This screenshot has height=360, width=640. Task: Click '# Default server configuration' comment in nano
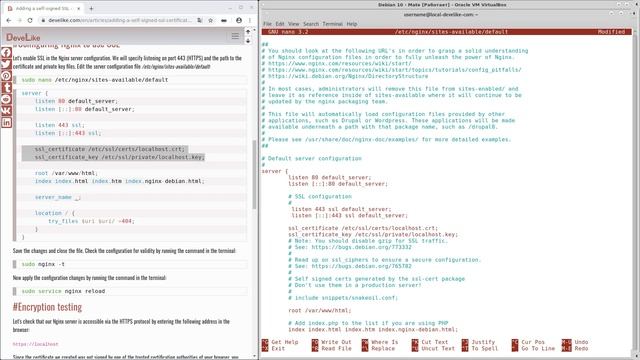(311, 158)
